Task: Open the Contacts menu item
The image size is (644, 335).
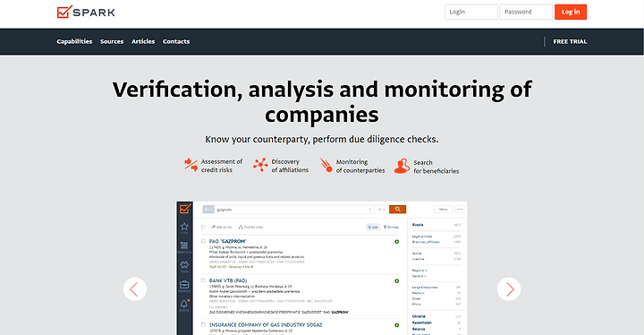Action: 176,41
